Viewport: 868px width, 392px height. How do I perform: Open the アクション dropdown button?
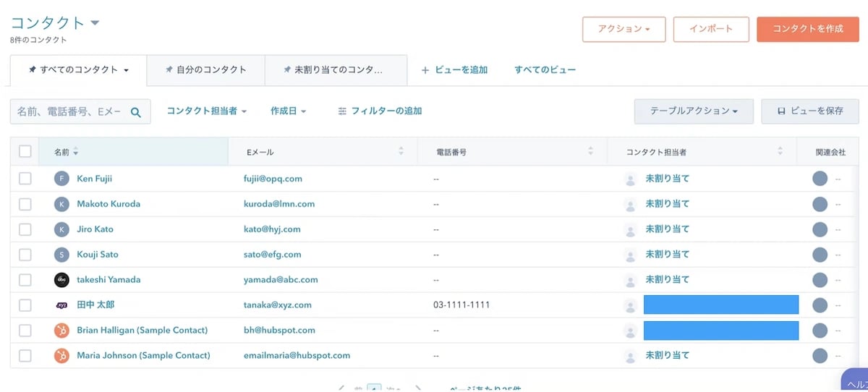point(624,29)
